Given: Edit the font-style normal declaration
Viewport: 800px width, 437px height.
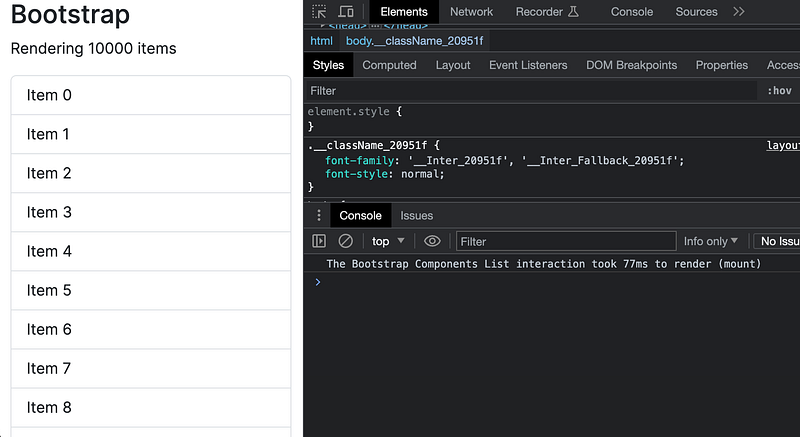Looking at the screenshot, I should (x=385, y=174).
